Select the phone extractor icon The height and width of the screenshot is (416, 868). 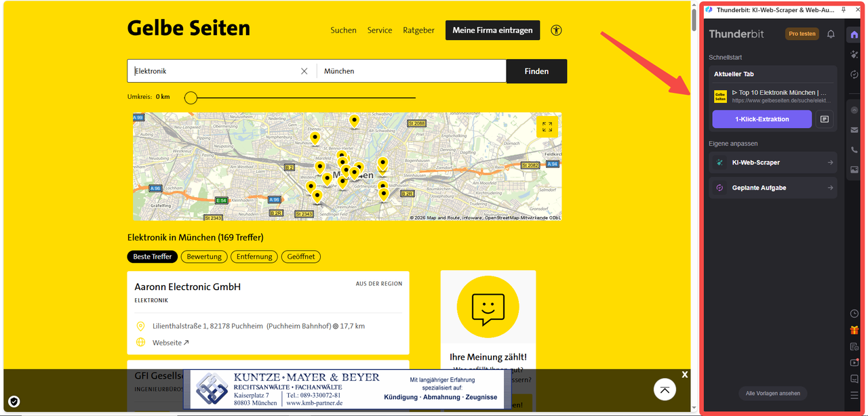pyautogui.click(x=854, y=150)
